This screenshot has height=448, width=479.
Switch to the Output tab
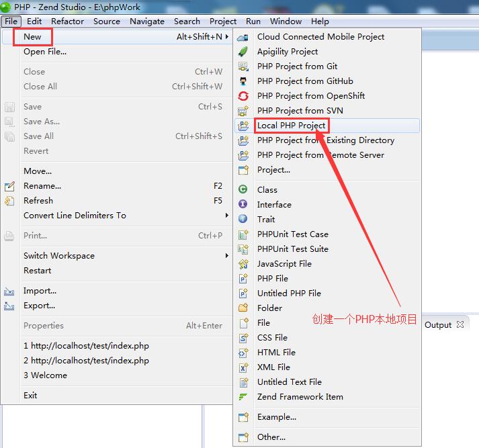438,324
